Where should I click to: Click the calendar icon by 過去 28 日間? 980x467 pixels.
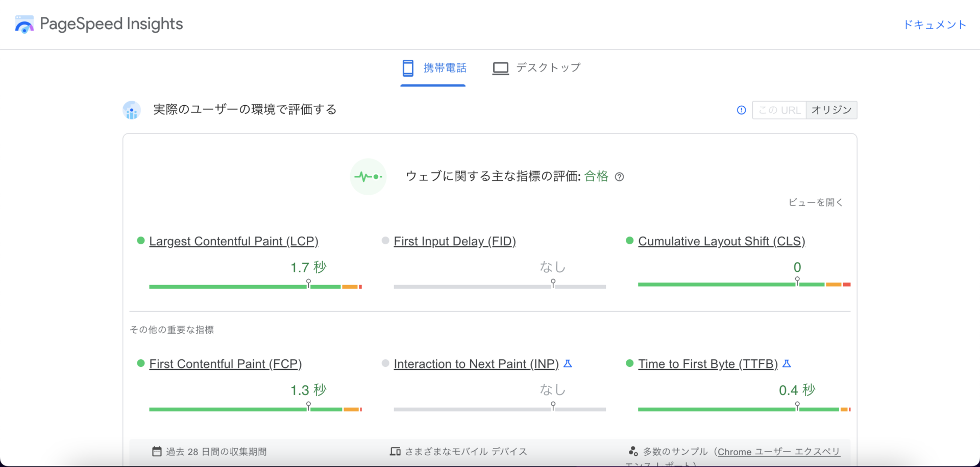157,451
